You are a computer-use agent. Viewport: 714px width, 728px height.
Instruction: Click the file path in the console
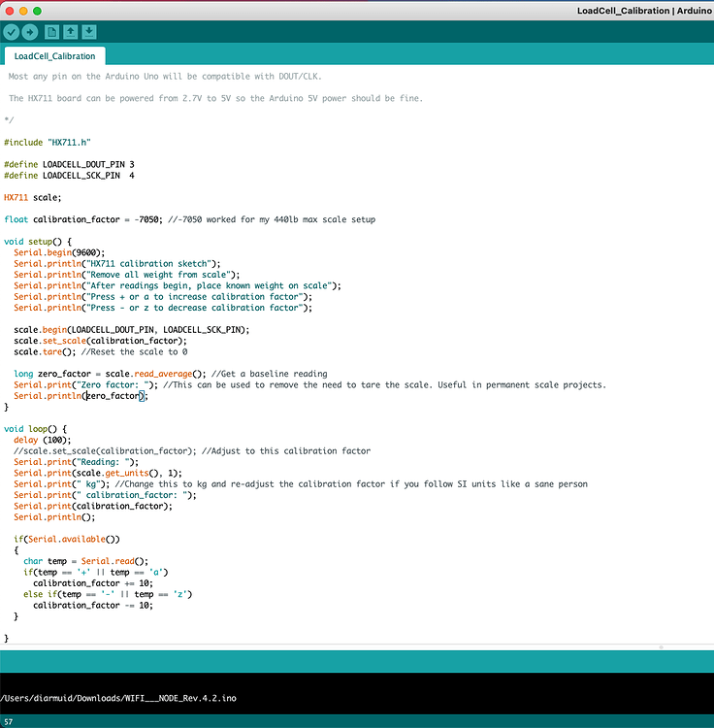pos(118,698)
